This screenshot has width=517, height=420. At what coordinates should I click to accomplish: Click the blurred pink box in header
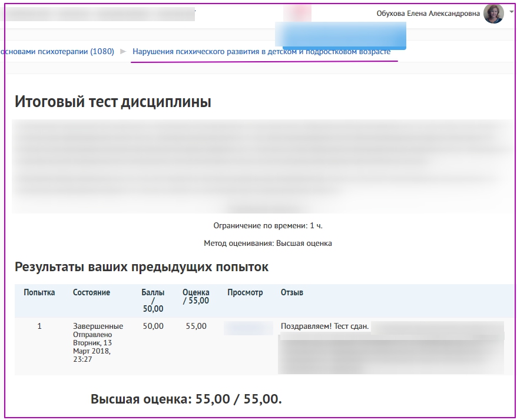tap(297, 13)
